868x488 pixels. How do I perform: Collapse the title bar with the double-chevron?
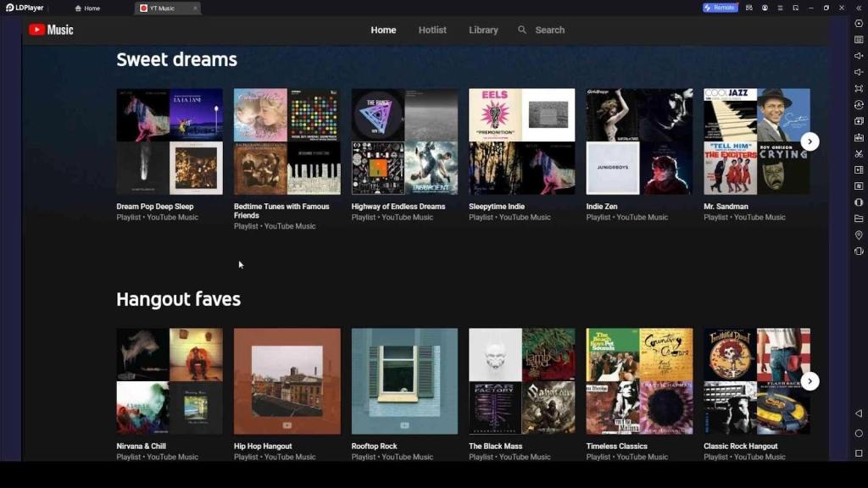tap(859, 8)
